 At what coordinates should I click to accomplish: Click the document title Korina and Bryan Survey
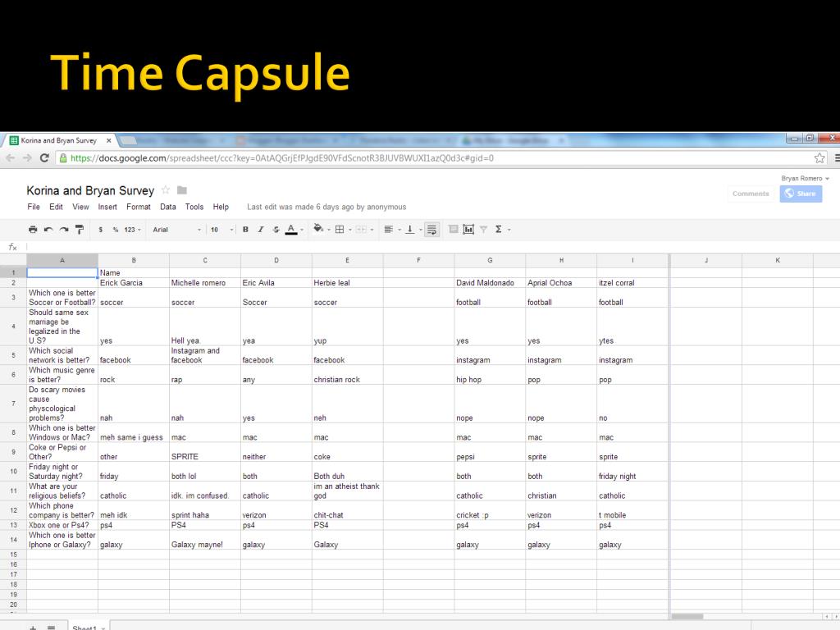click(90, 190)
